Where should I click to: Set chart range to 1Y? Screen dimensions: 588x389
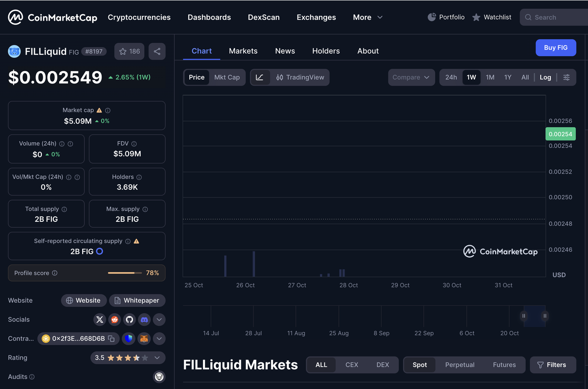pos(508,77)
